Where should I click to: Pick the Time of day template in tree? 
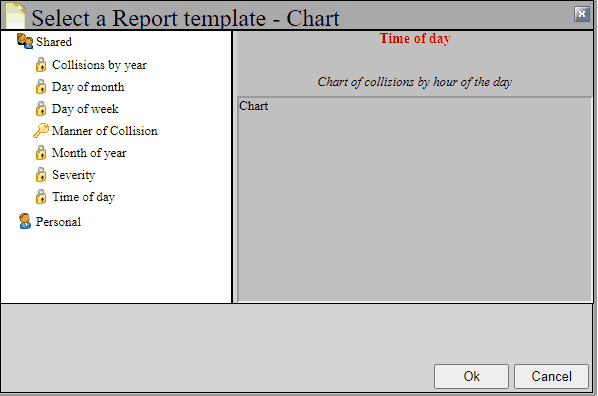(x=83, y=197)
